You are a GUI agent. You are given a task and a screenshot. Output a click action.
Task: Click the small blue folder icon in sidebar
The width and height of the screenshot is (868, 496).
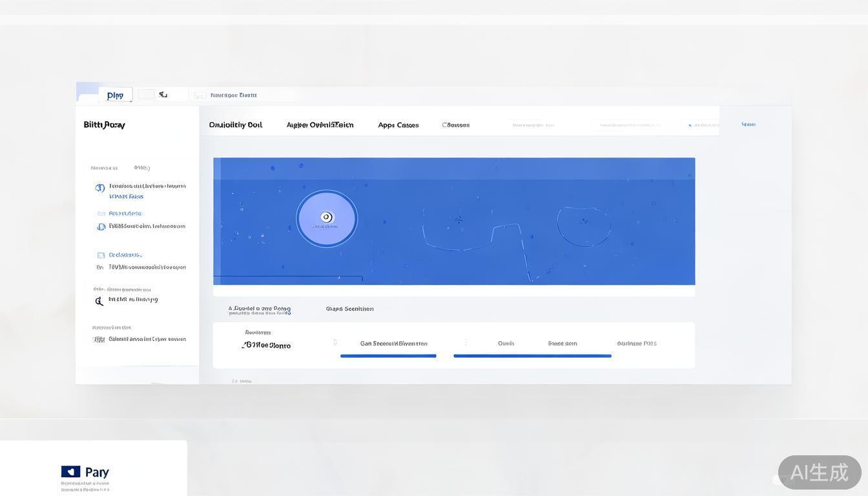pos(101,213)
